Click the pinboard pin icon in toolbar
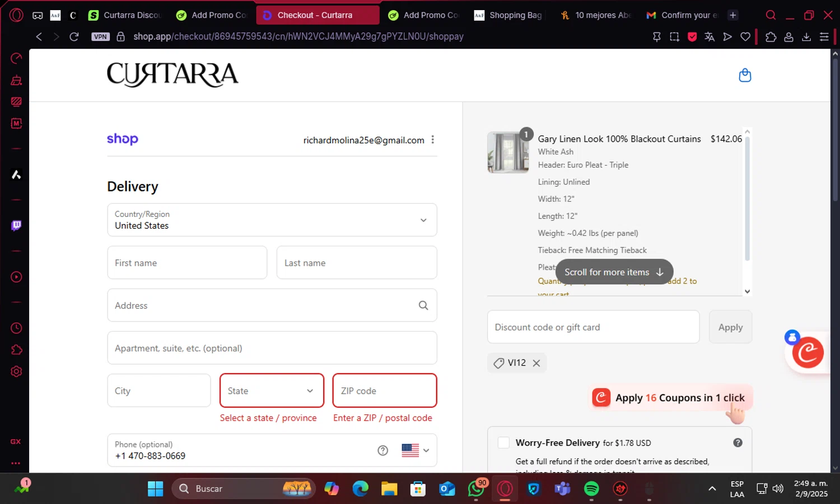 [x=657, y=36]
